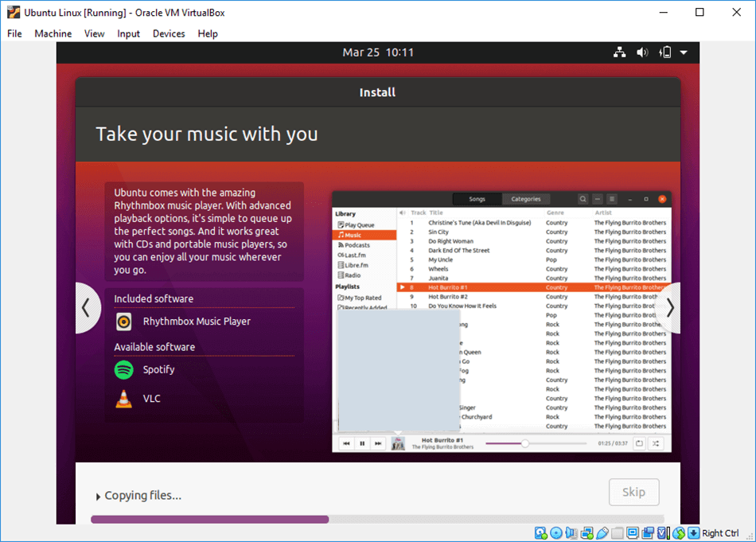
Task: Click the Rhythmbox next track button
Action: click(x=378, y=443)
